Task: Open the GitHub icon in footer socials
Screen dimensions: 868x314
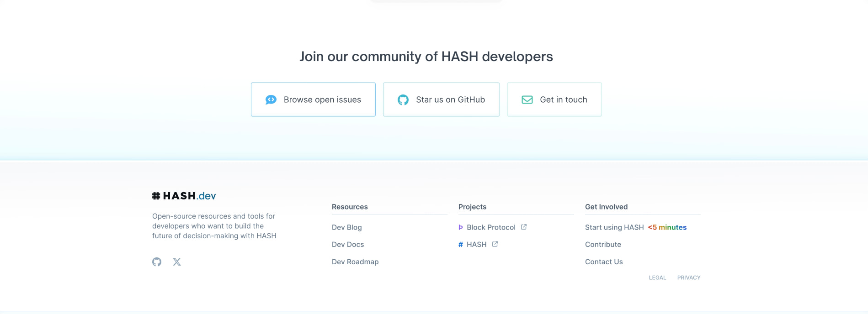Action: point(157,262)
